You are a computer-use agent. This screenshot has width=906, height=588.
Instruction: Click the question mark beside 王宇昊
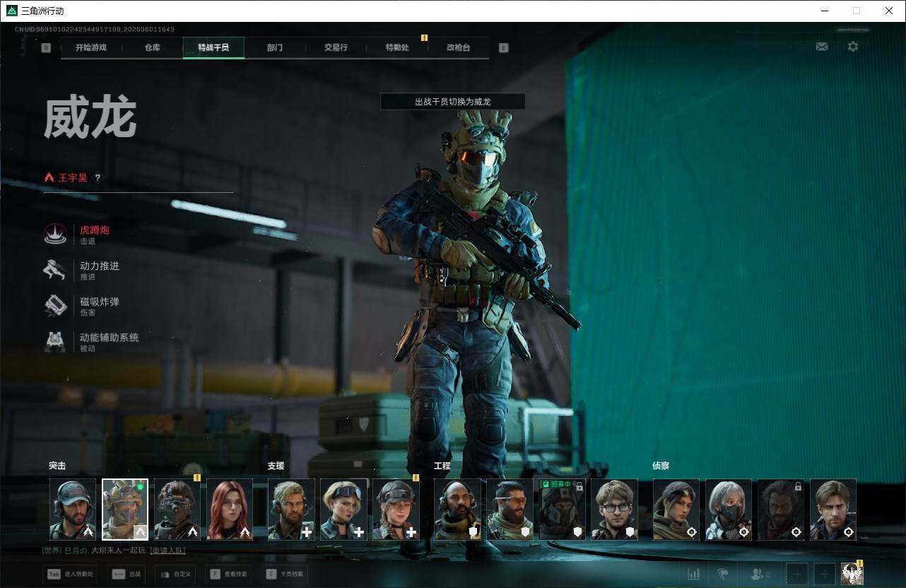click(x=98, y=178)
